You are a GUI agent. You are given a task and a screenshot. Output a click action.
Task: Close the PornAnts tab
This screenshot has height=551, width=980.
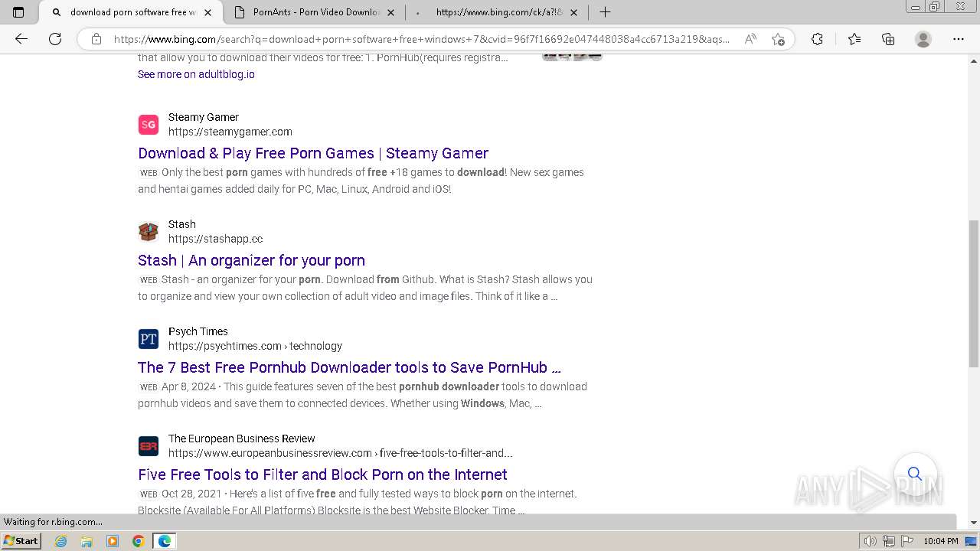pyautogui.click(x=391, y=12)
